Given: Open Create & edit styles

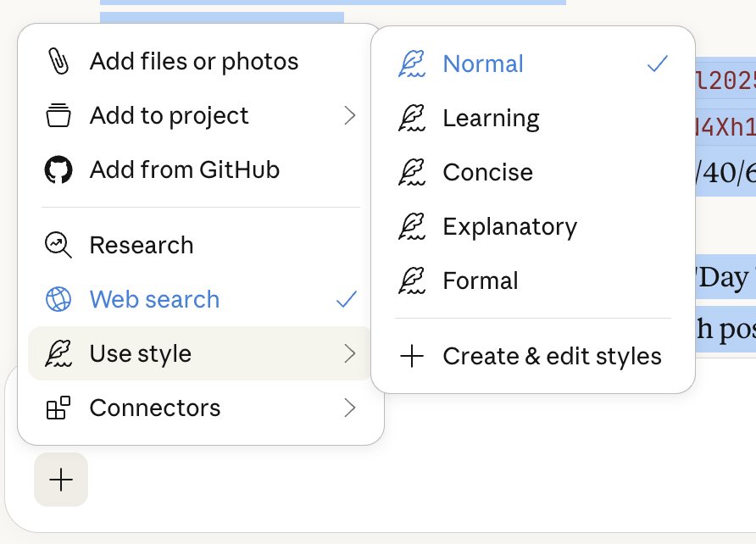Looking at the screenshot, I should click(x=551, y=356).
